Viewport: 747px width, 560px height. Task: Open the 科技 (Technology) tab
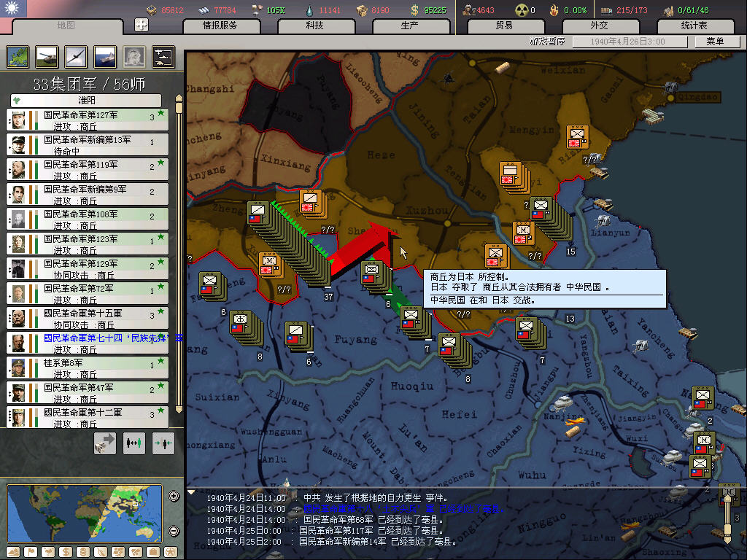click(x=315, y=26)
